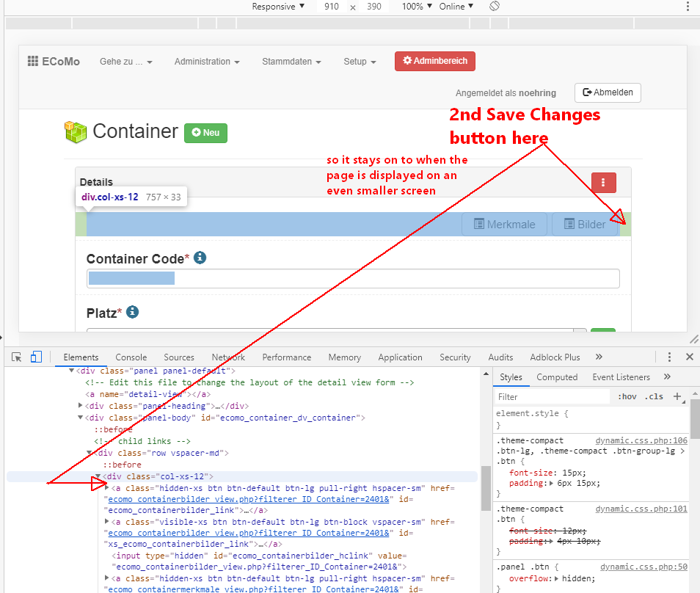This screenshot has width=700, height=593.
Task: Open DevTools customize three-dot menu
Action: point(668,357)
